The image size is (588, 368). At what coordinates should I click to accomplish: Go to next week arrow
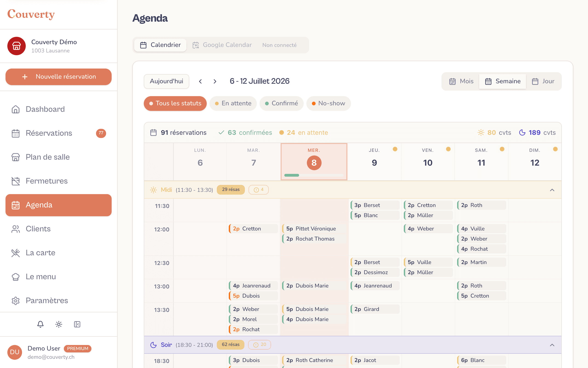(215, 81)
